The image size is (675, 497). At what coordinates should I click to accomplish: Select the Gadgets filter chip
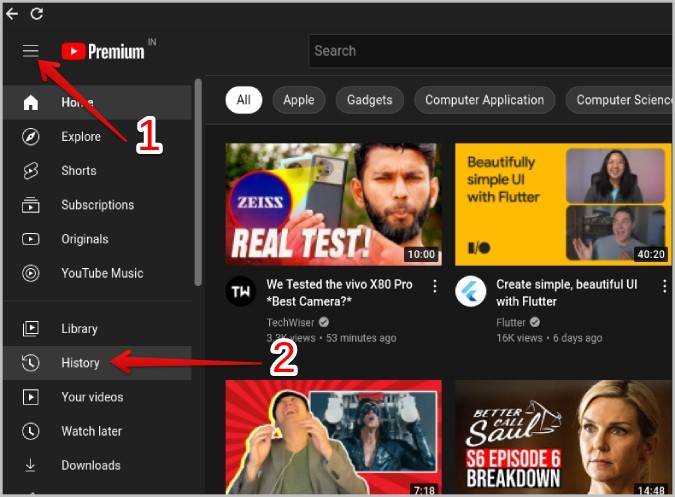click(x=370, y=100)
